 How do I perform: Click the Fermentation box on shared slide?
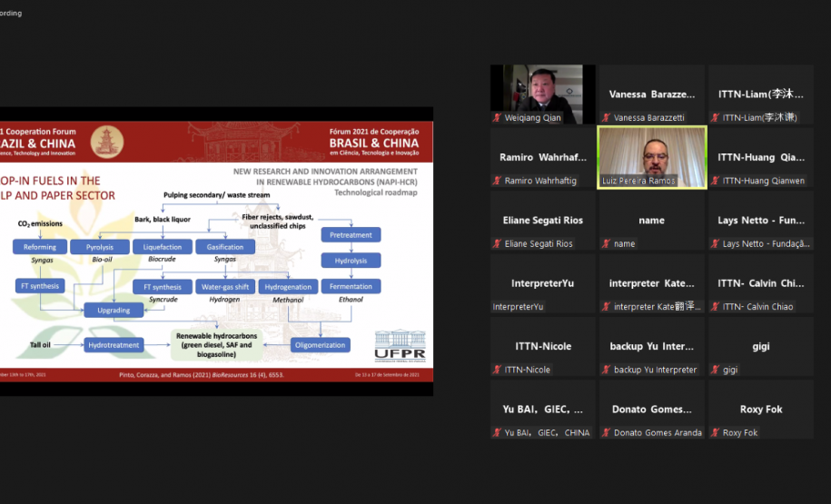point(351,286)
